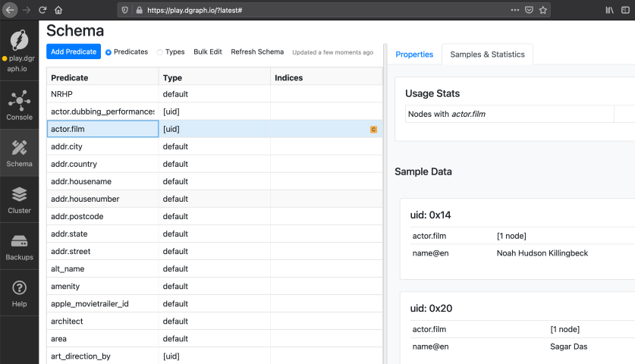Select the addr.city predicate row
The image size is (635, 364).
point(102,146)
